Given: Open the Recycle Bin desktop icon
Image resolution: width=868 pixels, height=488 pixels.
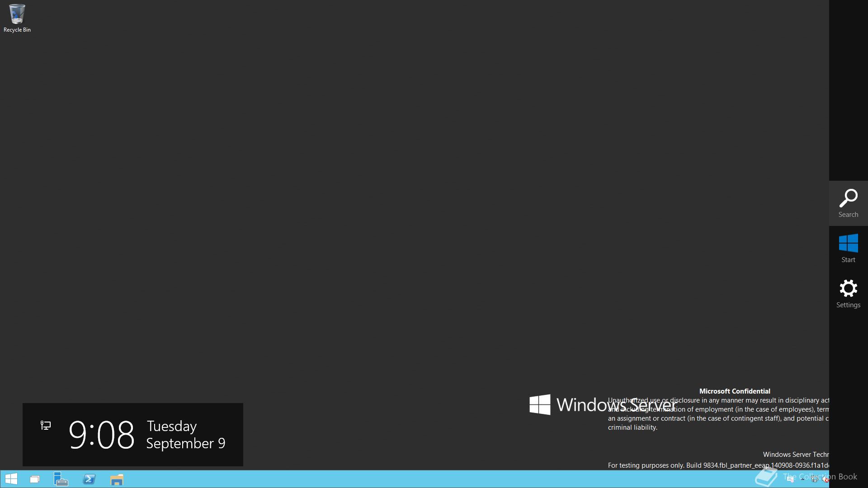Looking at the screenshot, I should click(17, 18).
